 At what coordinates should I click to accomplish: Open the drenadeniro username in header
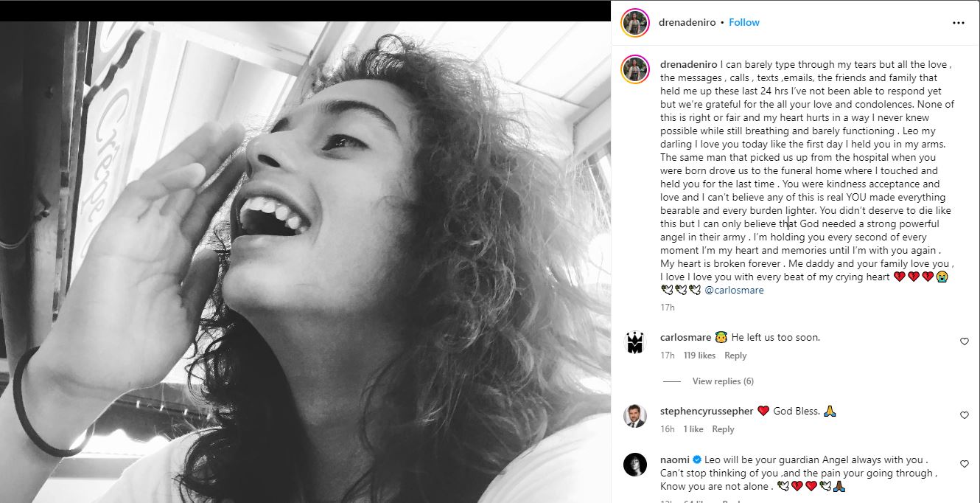click(685, 23)
